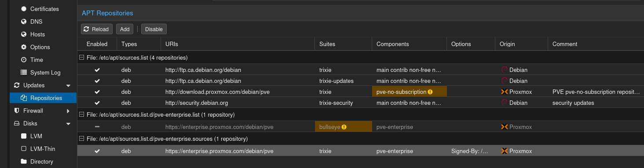Collapse the /etc/apt/sources.list file group
Image resolution: width=644 pixels, height=168 pixels.
(81, 57)
